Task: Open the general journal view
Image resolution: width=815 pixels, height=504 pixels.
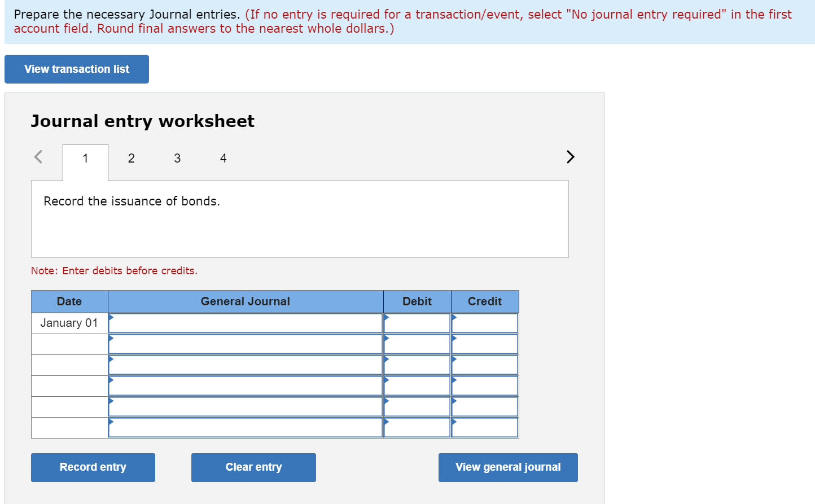Action: click(x=507, y=467)
